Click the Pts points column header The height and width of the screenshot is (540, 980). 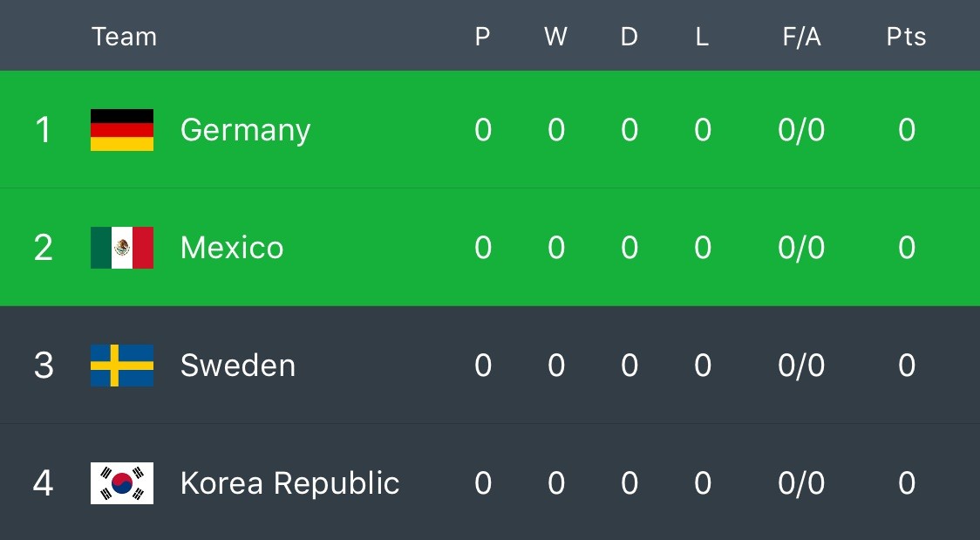[906, 37]
